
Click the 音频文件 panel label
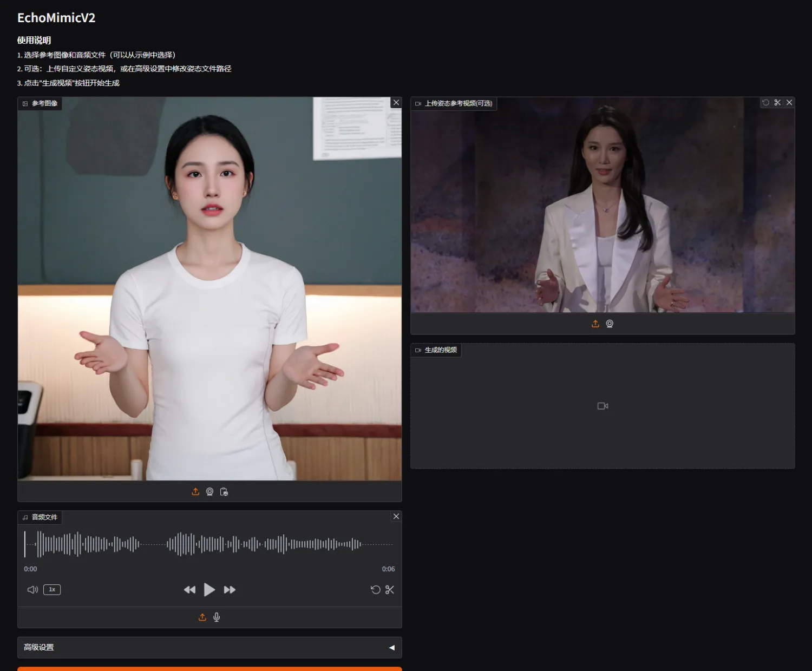(40, 517)
